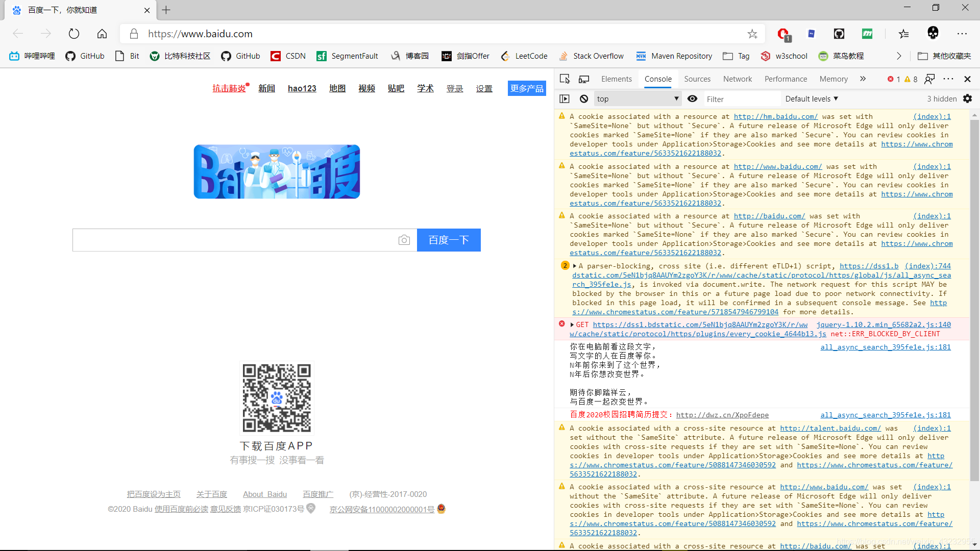Toggle device emulation mode

[x=584, y=79]
